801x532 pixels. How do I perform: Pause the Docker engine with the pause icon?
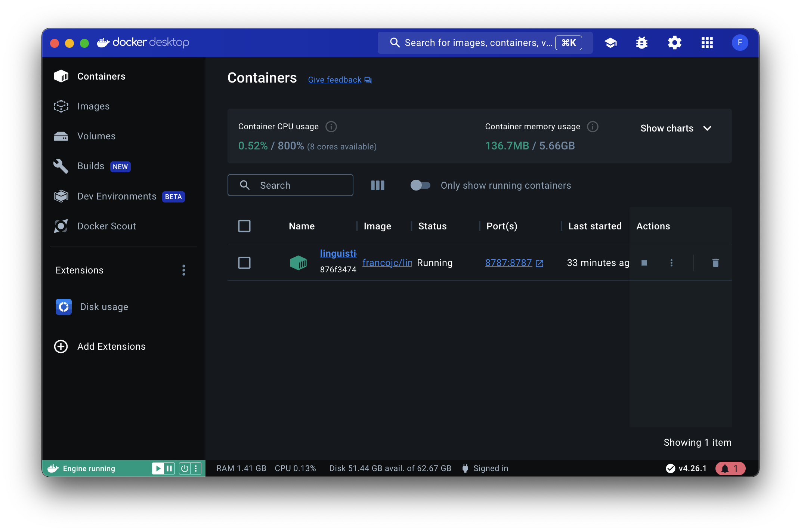(x=169, y=468)
